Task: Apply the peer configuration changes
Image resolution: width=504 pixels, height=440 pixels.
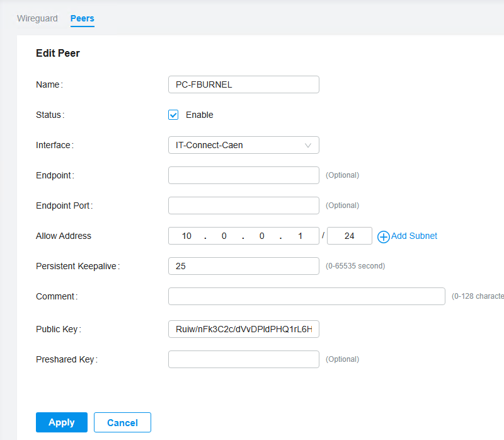Action: [61, 422]
